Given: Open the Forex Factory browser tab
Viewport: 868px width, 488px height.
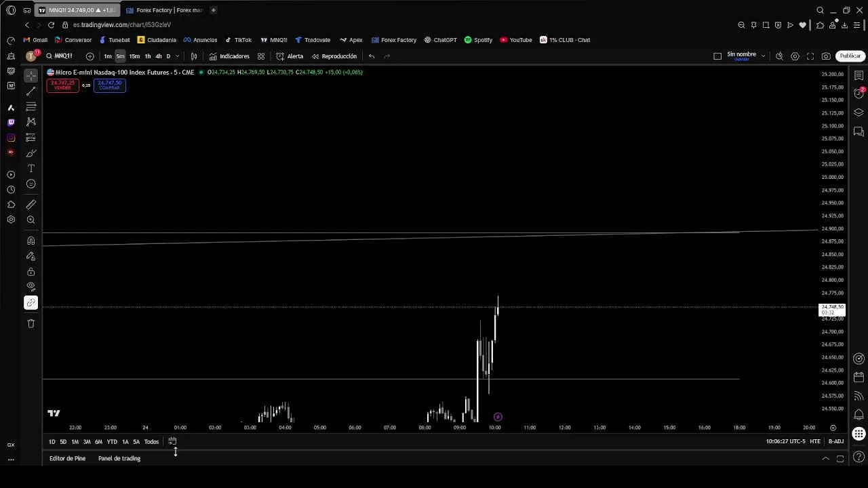Looking at the screenshot, I should tap(164, 10).
